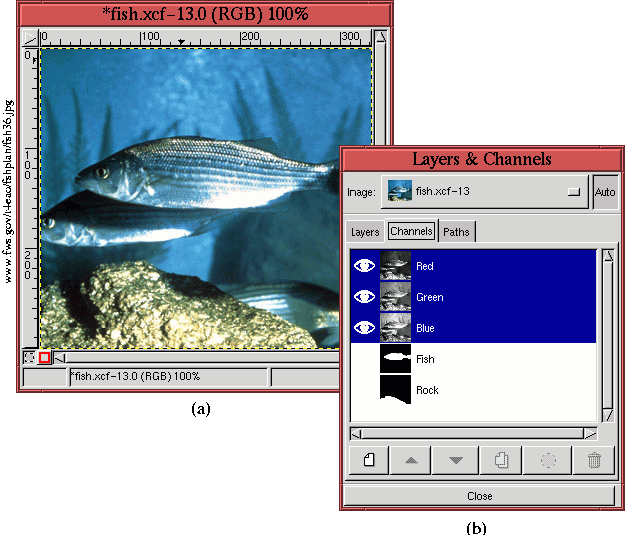This screenshot has width=625, height=535.
Task: Toggle the Auto button
Action: 605,191
